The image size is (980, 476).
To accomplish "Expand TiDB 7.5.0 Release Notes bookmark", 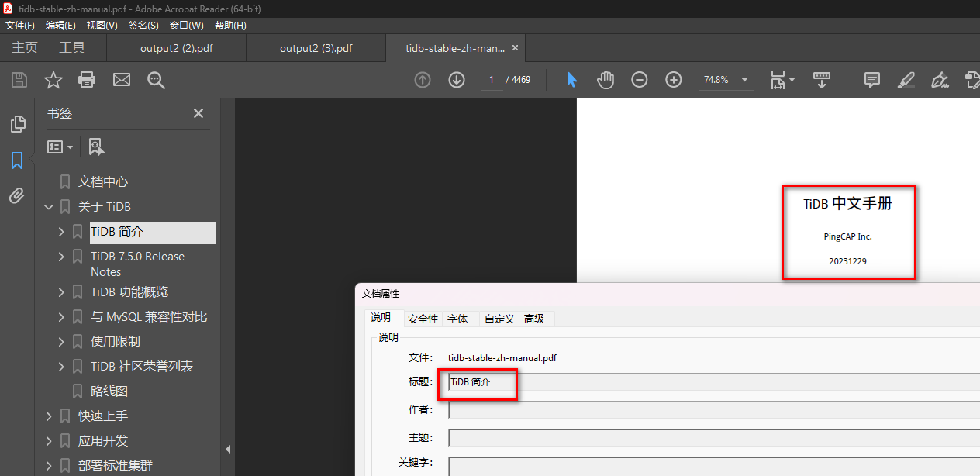I will pyautogui.click(x=61, y=257).
